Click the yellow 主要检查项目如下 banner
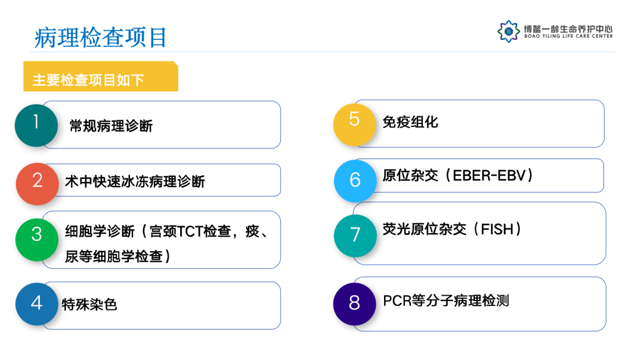 click(100, 78)
